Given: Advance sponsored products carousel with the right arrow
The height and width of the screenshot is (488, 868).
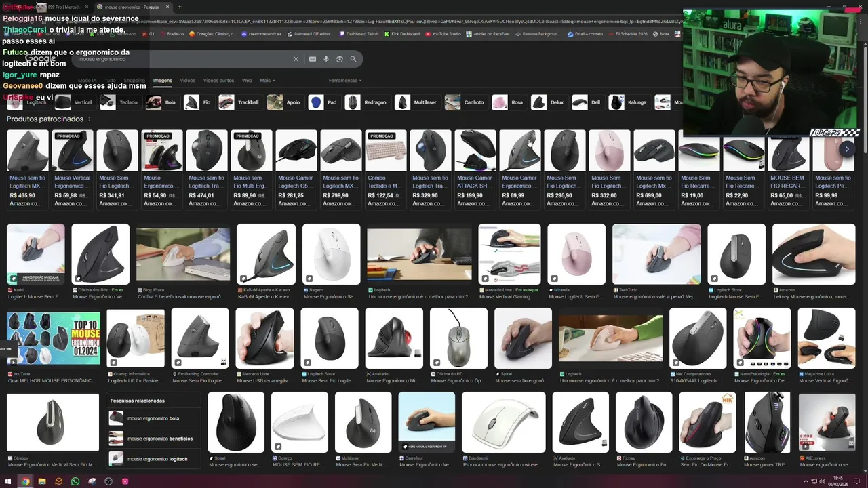Looking at the screenshot, I should coord(847,149).
